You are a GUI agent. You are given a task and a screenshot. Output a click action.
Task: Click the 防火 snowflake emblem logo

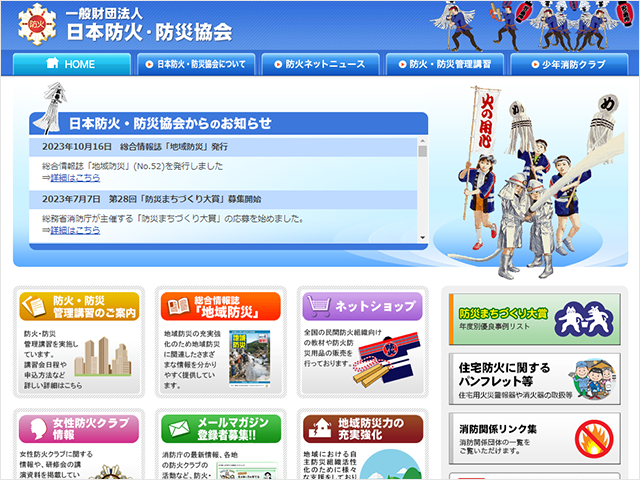pos(37,24)
